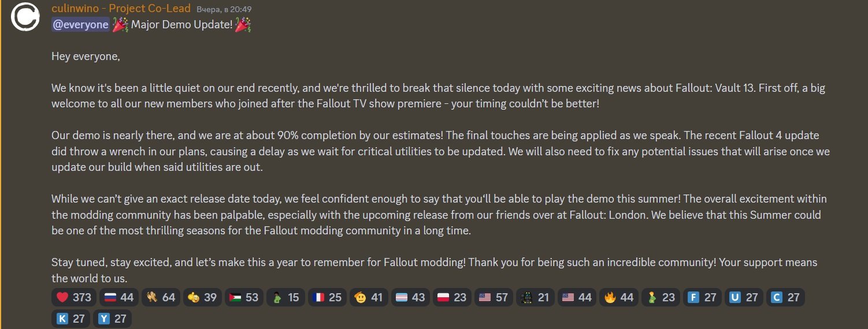Click the Palestinian flag reaction with 53
The height and width of the screenshot is (329, 868).
244,298
